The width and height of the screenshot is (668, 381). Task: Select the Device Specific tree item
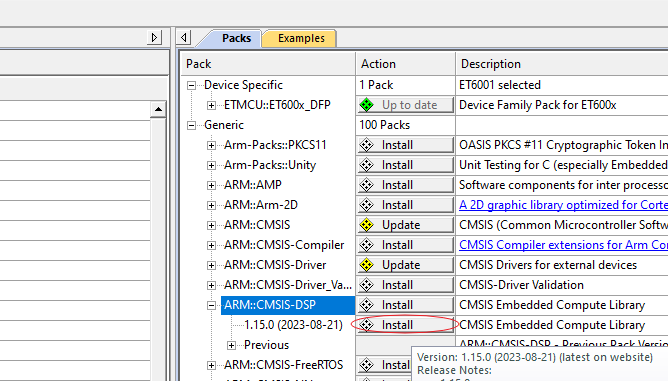point(243,85)
